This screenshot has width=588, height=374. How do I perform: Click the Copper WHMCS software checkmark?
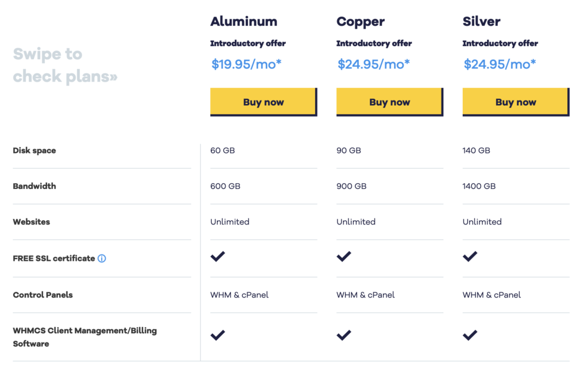343,335
